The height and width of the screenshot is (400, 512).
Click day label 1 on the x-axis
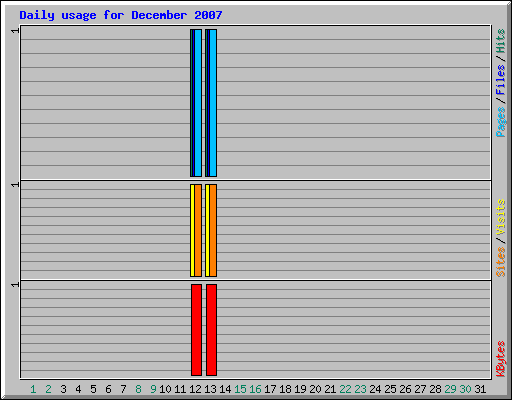tap(33, 389)
